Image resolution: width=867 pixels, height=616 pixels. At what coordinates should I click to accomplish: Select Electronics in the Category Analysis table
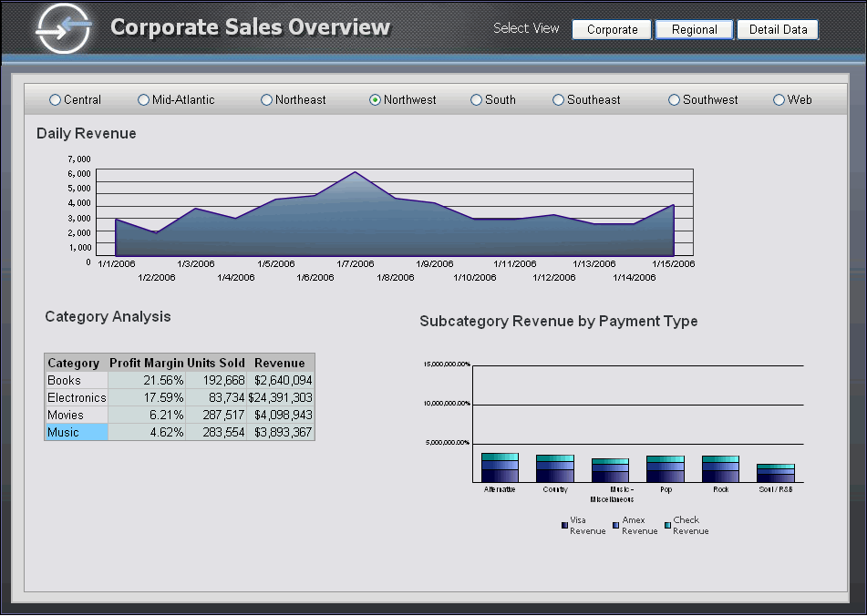click(77, 398)
